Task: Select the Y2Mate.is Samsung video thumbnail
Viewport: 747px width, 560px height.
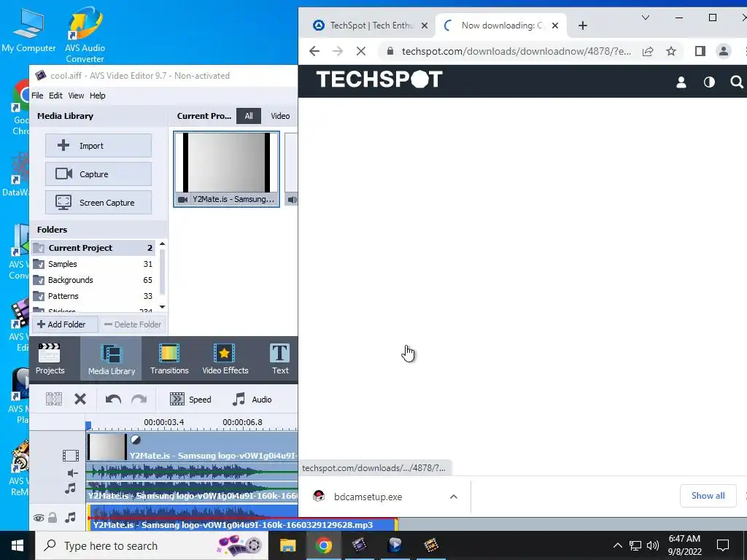Action: (226, 169)
